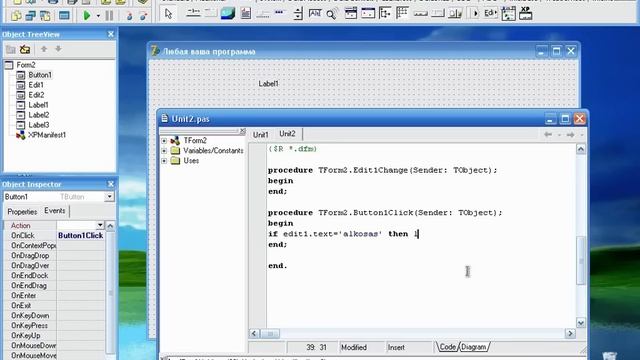This screenshot has width=640, height=360.
Task: Open the dropdown arrow beside Run
Action: coord(98,16)
